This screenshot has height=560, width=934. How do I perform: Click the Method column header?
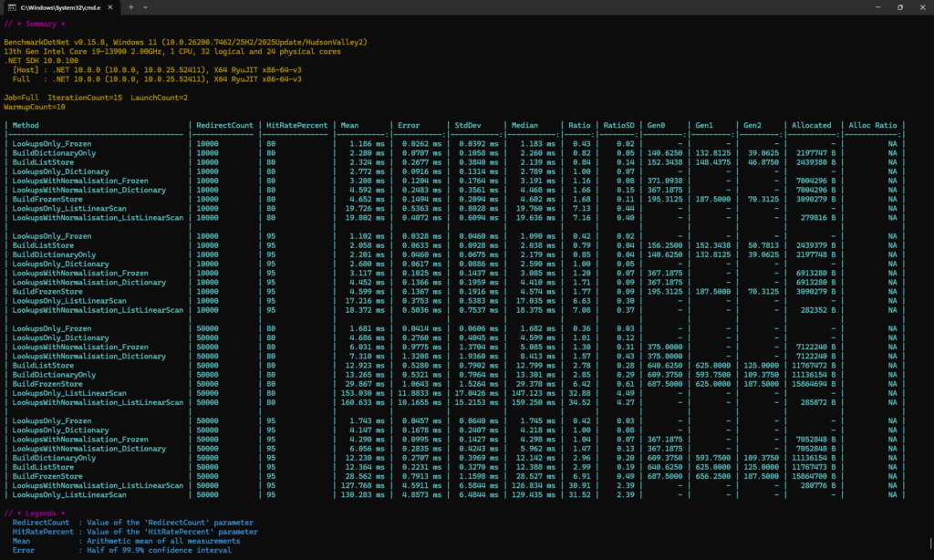click(x=27, y=125)
